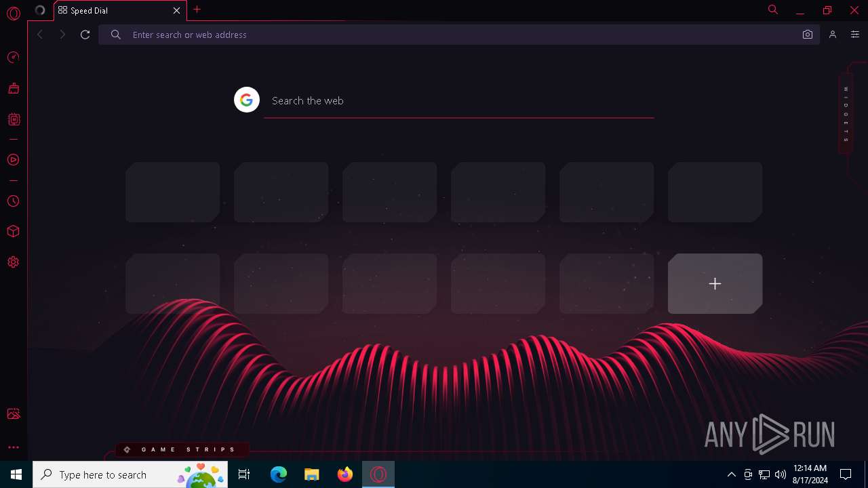Open Windows notification center

point(846,474)
